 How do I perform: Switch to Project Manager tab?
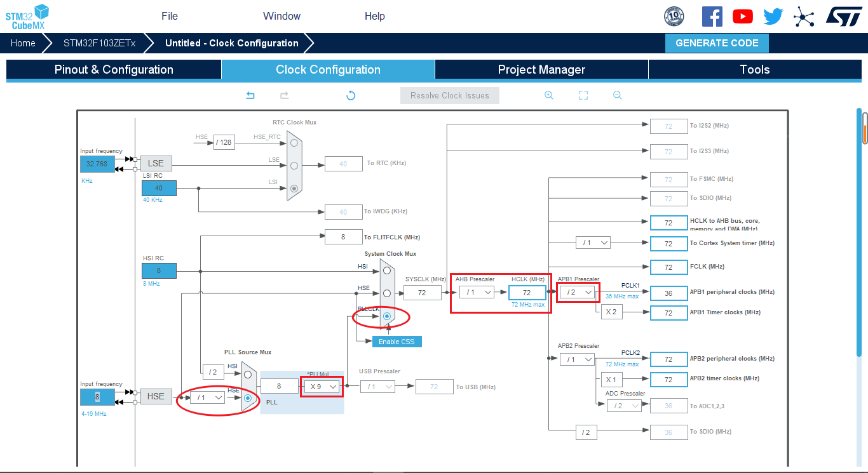(541, 70)
